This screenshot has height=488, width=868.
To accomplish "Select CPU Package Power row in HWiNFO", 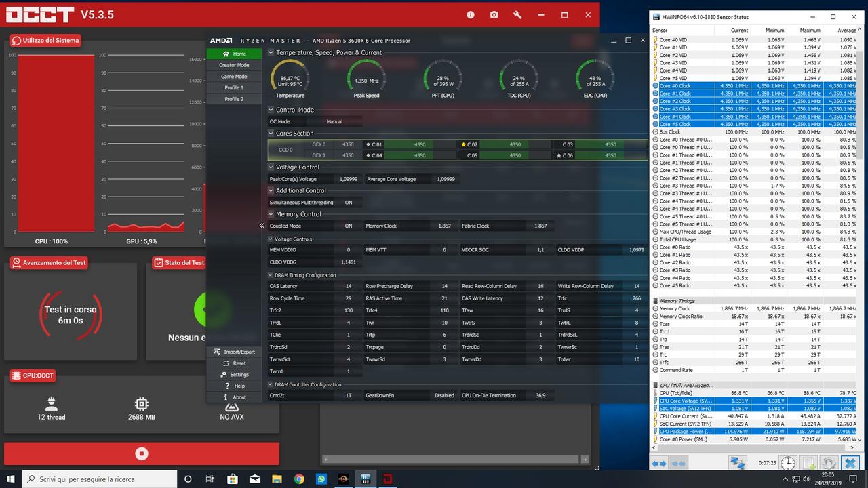I will (x=754, y=432).
